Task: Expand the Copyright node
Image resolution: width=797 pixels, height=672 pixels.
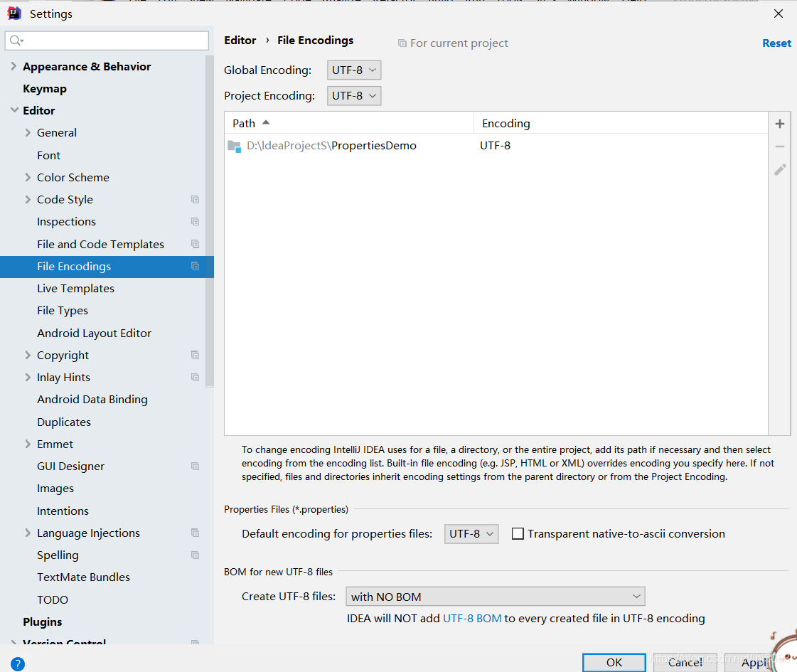Action: pyautogui.click(x=28, y=356)
